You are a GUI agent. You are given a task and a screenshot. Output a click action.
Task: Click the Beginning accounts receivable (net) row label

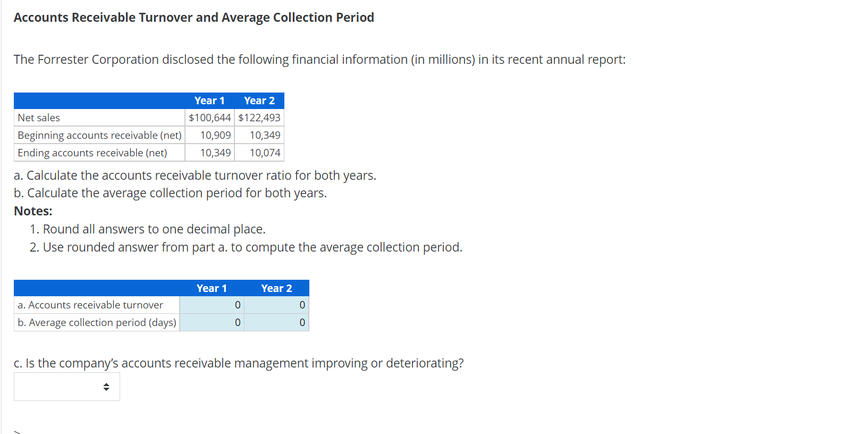point(99,135)
